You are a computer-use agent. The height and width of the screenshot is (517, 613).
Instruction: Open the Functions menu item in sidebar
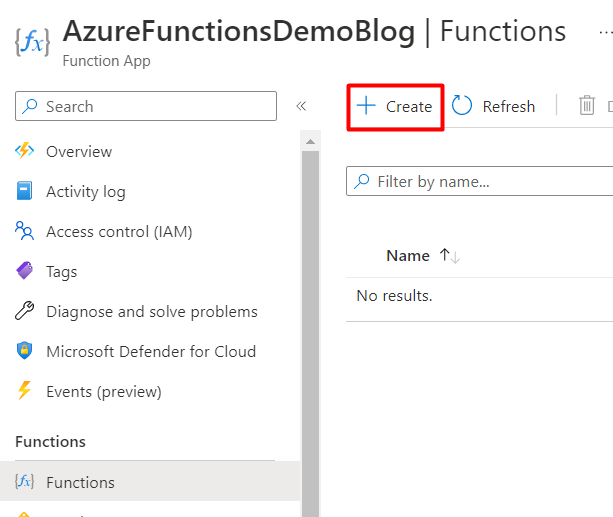(80, 482)
